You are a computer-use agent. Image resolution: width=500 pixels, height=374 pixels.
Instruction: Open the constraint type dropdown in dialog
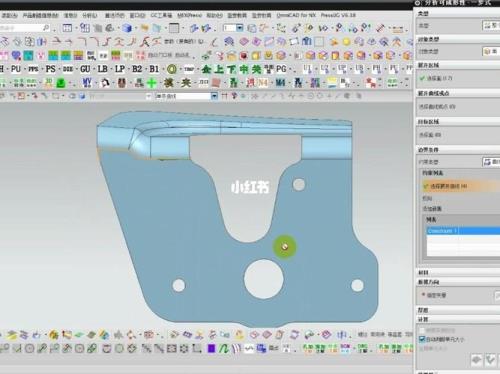pos(491,162)
